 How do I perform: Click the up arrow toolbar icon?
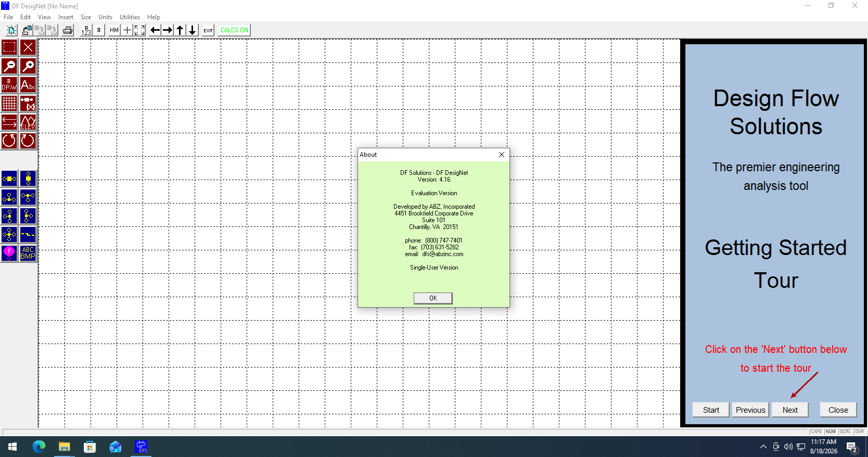(180, 30)
